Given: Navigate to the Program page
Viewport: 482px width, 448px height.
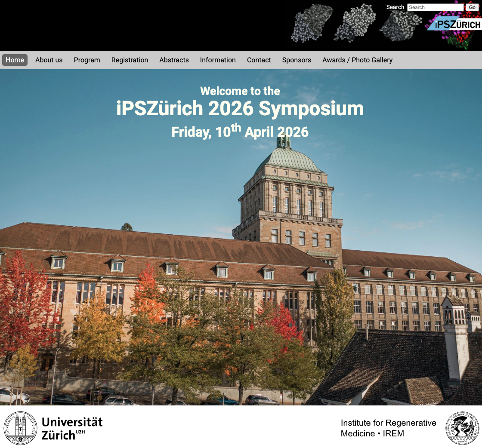Looking at the screenshot, I should point(87,60).
